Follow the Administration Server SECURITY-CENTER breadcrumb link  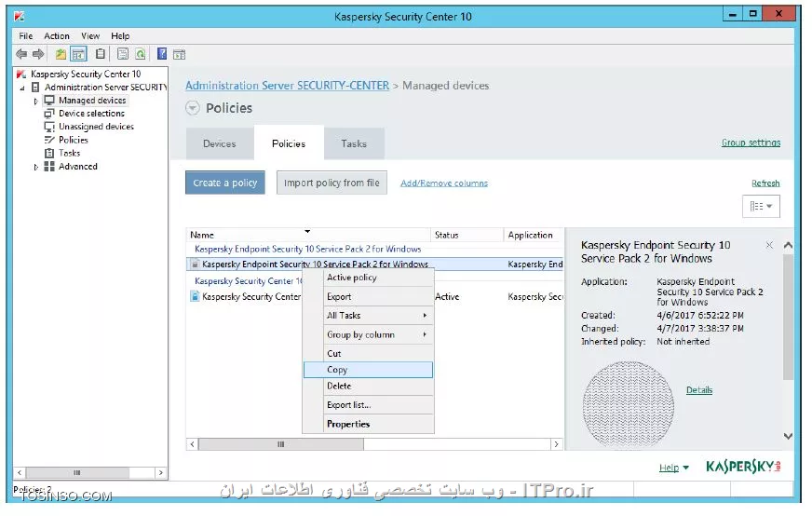(x=288, y=86)
